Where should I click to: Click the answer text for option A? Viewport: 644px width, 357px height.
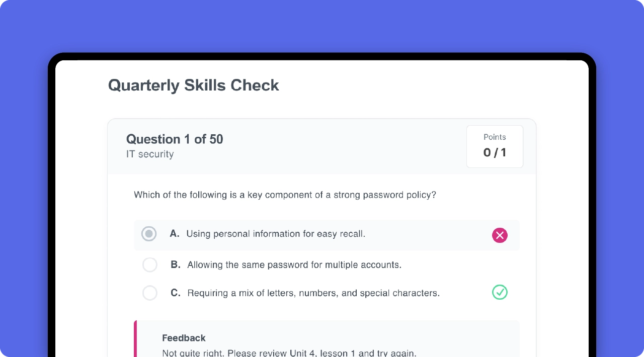(276, 234)
